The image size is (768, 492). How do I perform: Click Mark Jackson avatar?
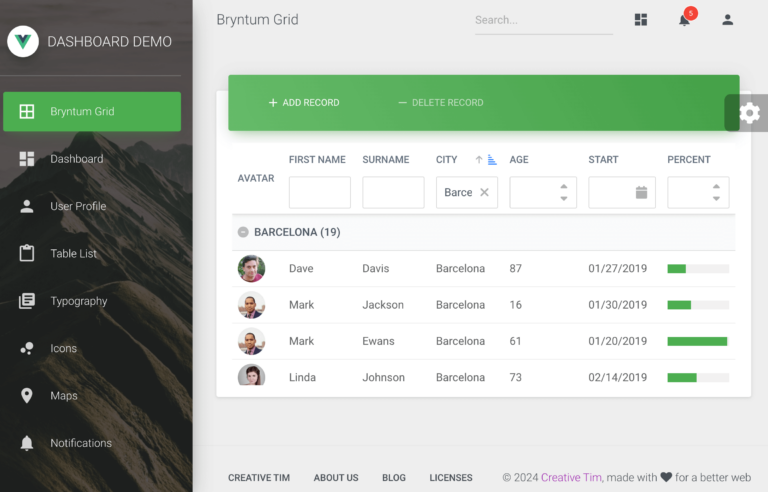click(251, 305)
